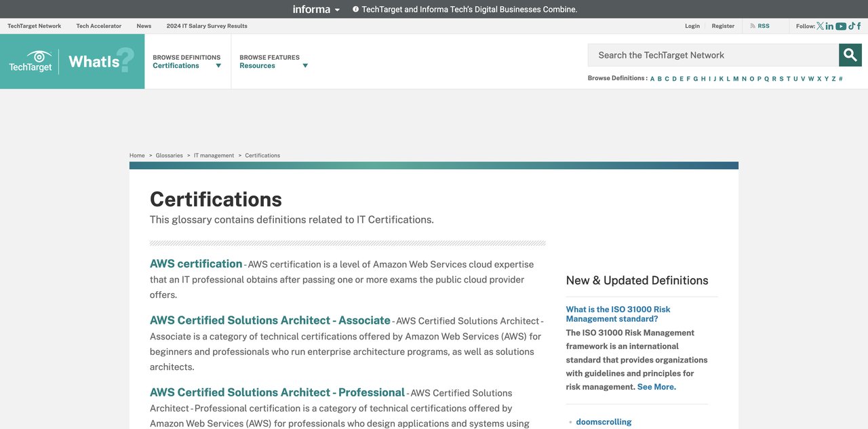Browse definitions starting with T
This screenshot has height=429, width=868.
click(789, 79)
